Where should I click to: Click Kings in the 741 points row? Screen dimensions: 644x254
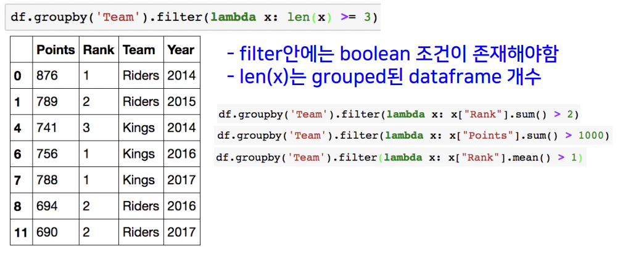(139, 128)
